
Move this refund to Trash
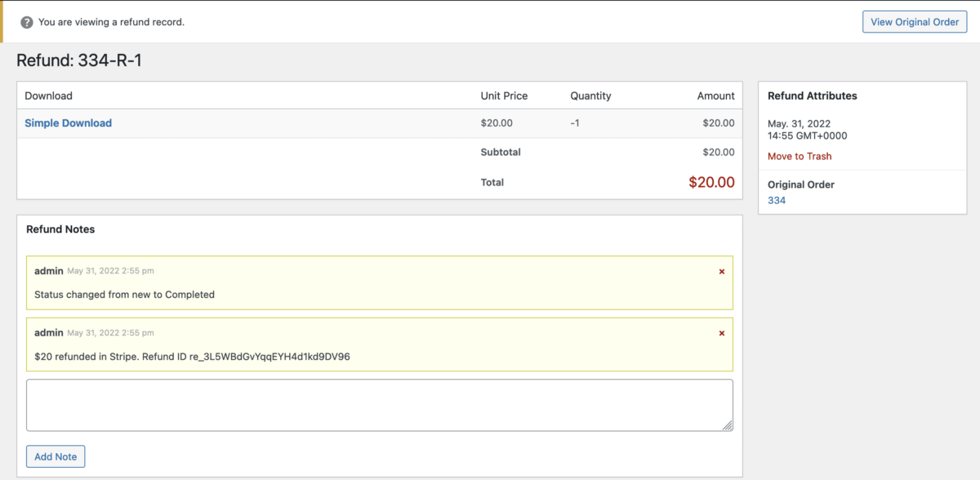799,156
